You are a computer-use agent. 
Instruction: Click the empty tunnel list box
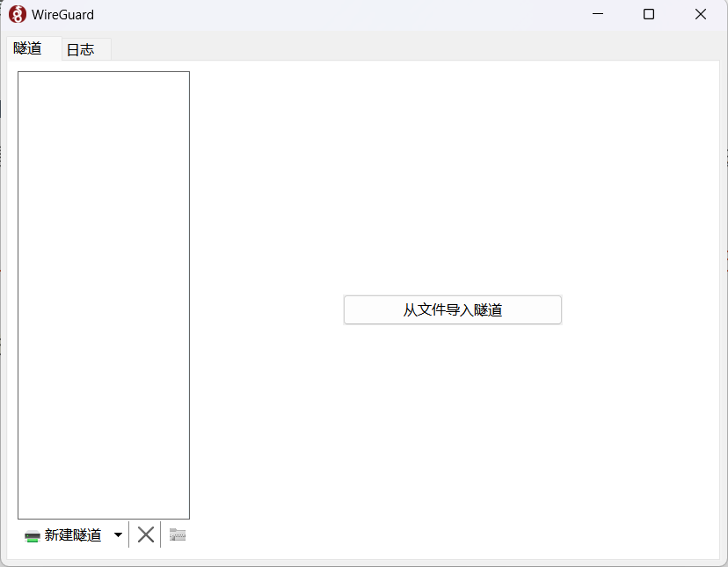click(x=104, y=294)
